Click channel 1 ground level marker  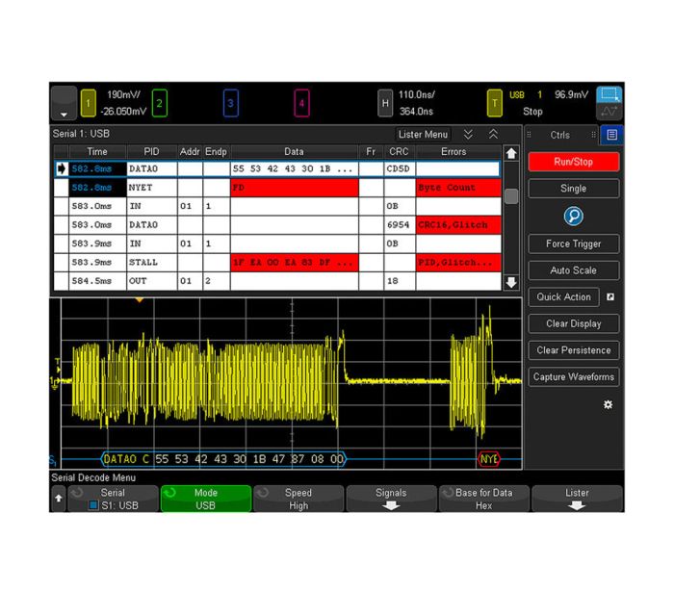coord(55,383)
